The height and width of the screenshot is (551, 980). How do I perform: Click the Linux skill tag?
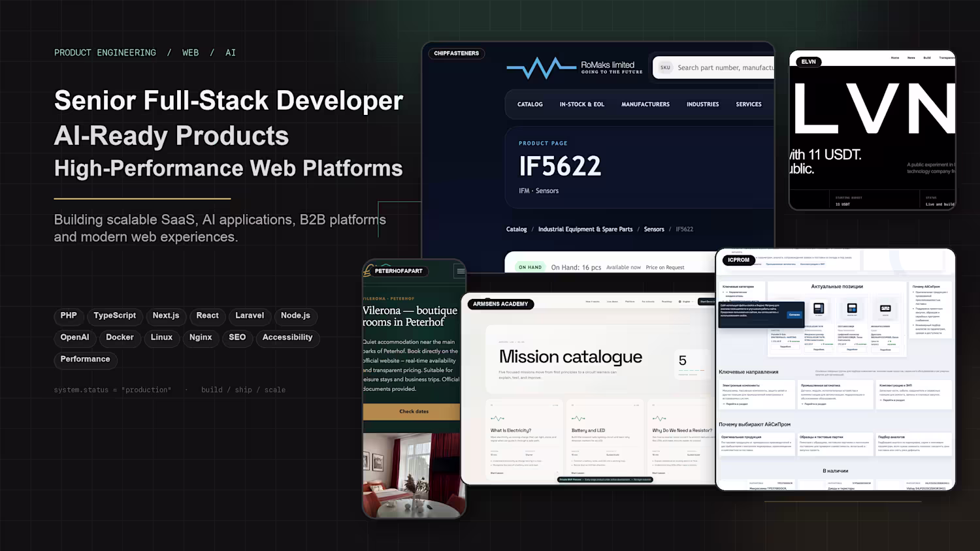coord(161,338)
